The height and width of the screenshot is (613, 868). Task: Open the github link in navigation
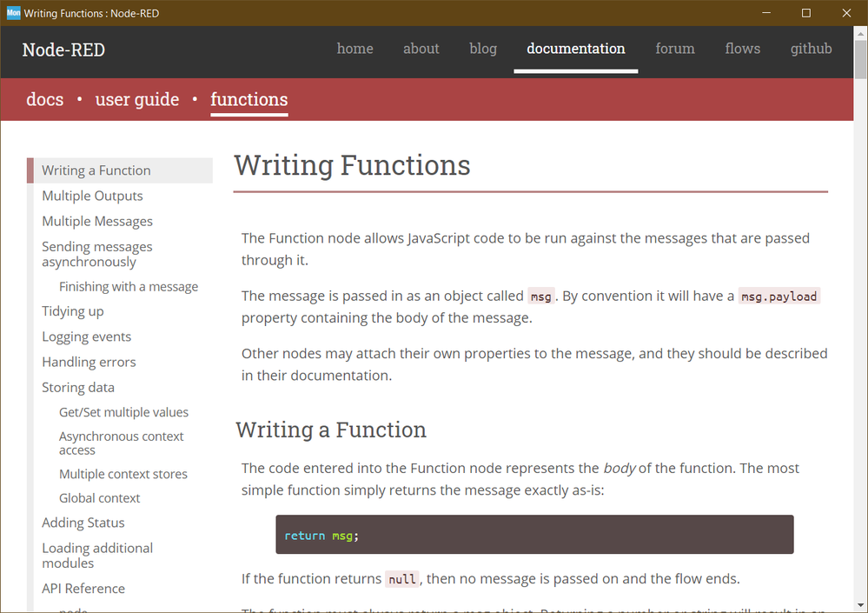point(811,49)
